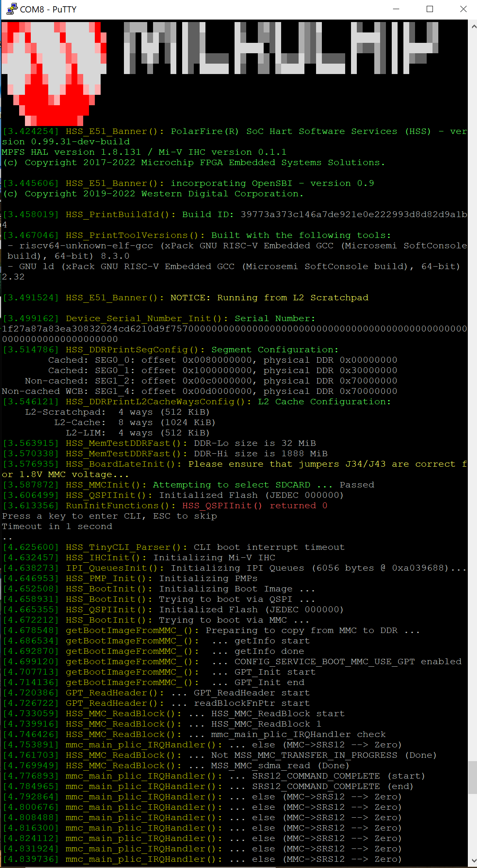Click the MICROCHIP ASCII banner text

coord(281,48)
